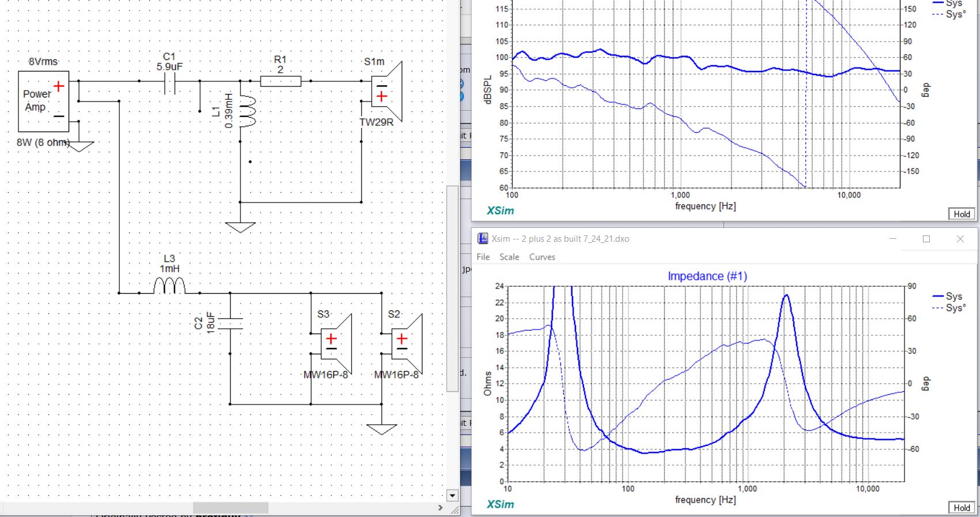
Task: Click frequency [Hz] axis label of Impedance graph
Action: tap(706, 500)
